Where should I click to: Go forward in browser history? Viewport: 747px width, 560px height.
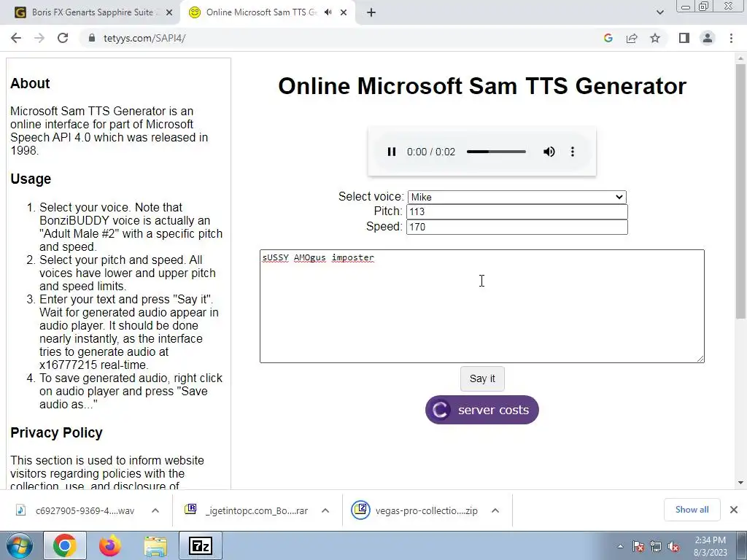click(x=39, y=38)
